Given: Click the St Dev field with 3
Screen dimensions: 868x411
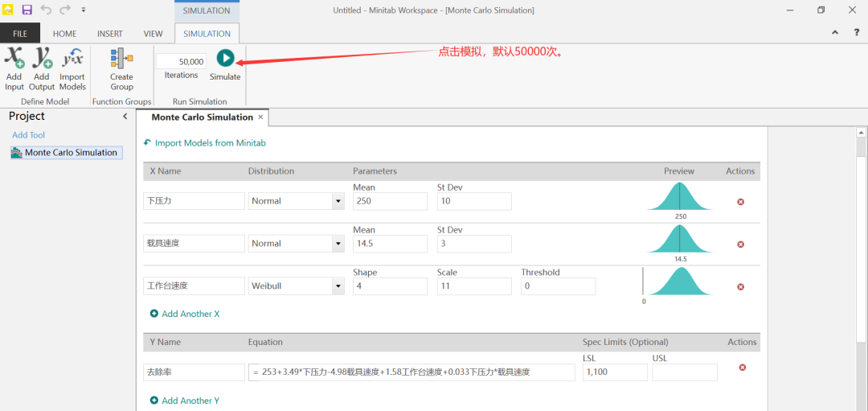Looking at the screenshot, I should (474, 244).
